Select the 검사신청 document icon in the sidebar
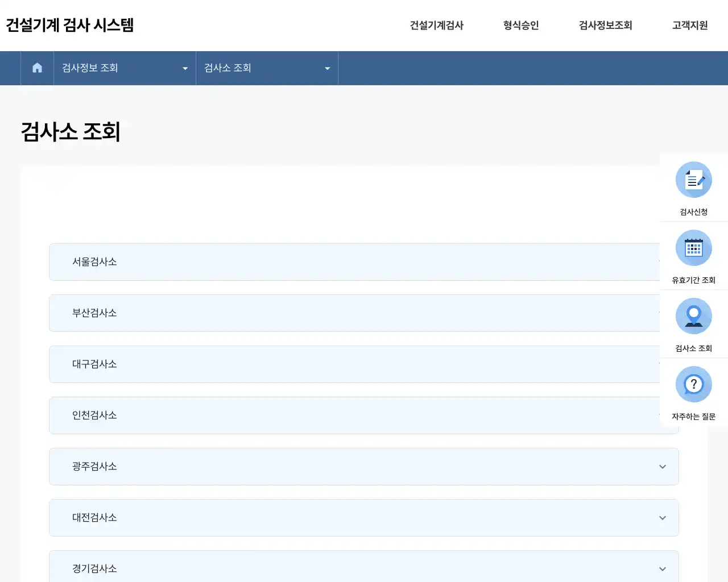 click(693, 179)
